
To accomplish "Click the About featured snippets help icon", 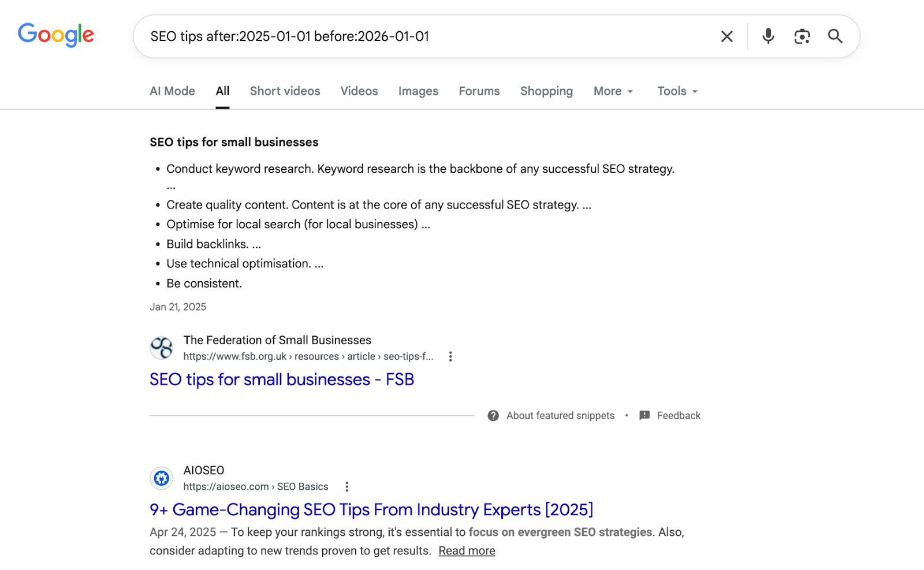I will (493, 416).
